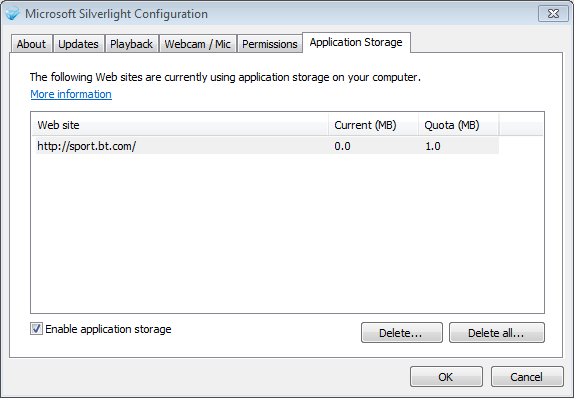
Task: Click the 0.0 current usage value
Action: [342, 146]
